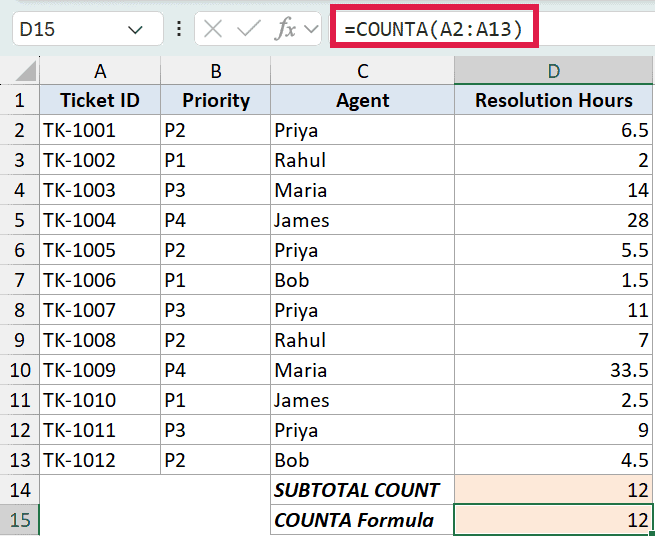Select column A header

tap(100, 71)
